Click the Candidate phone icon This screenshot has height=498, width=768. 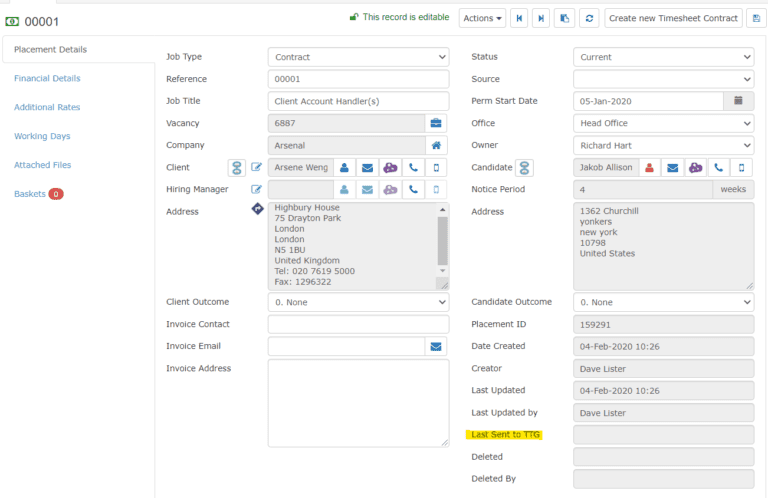pyautogui.click(x=718, y=167)
